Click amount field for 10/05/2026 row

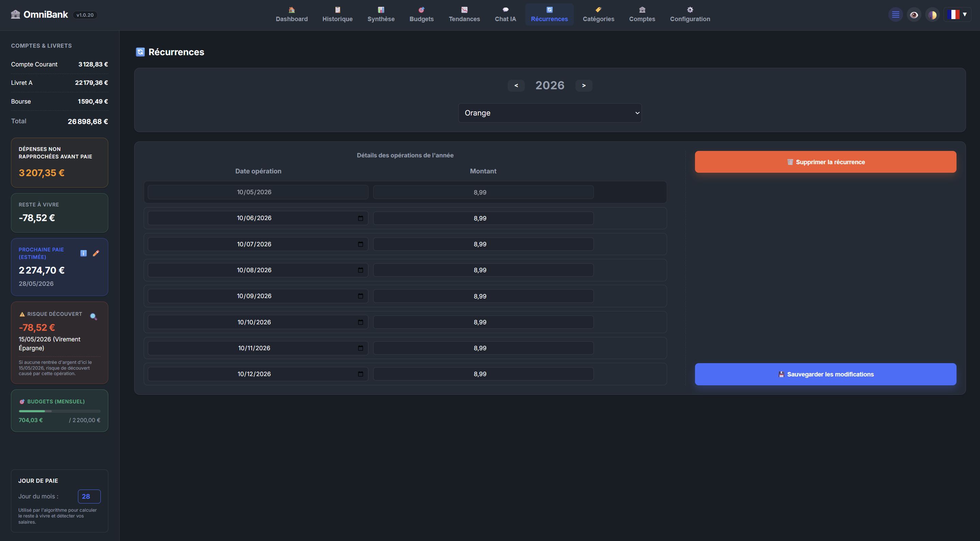coord(483,192)
